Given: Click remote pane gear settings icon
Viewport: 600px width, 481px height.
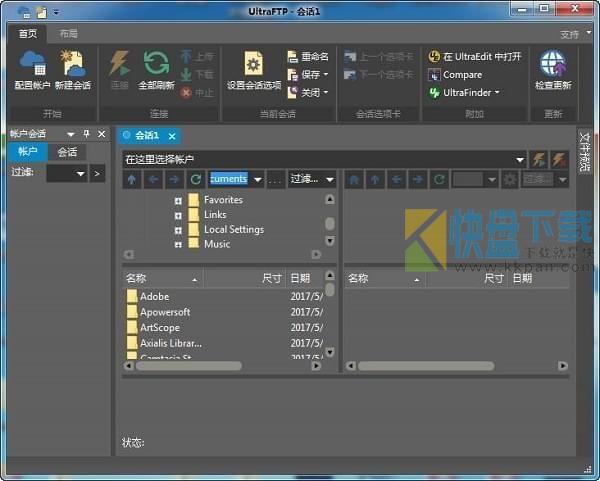Looking at the screenshot, I should click(510, 179).
